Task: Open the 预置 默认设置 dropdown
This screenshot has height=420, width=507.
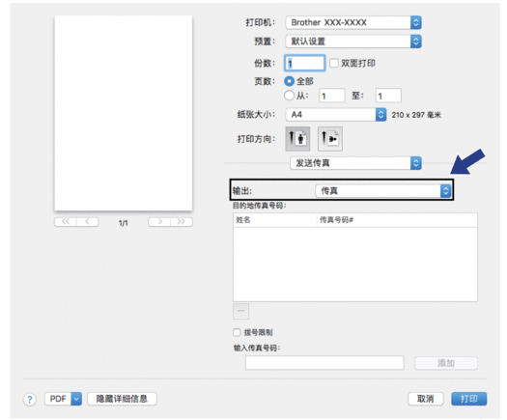Action: tap(353, 42)
